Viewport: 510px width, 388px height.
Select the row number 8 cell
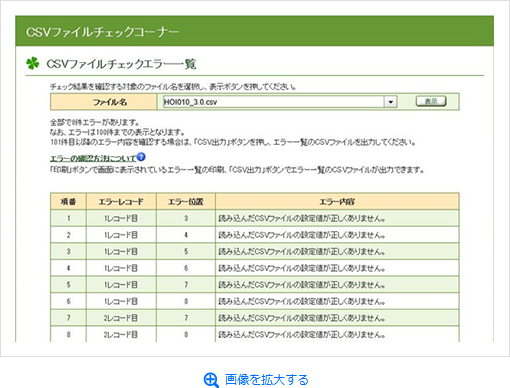point(68,334)
